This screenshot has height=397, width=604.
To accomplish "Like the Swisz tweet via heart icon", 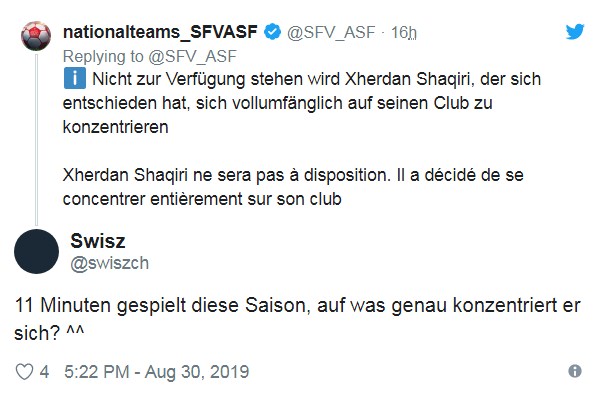I will [24, 372].
